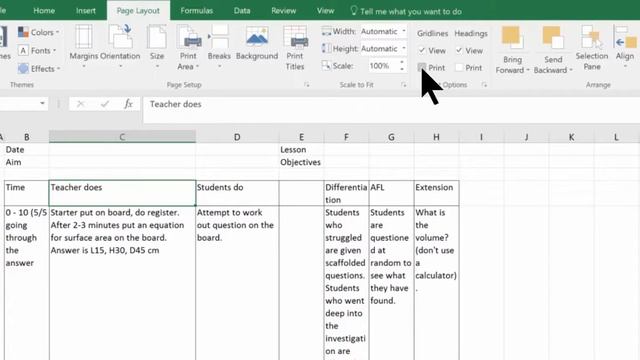Select cell starting Starter put on board
The width and height of the screenshot is (640, 360).
tap(122, 283)
